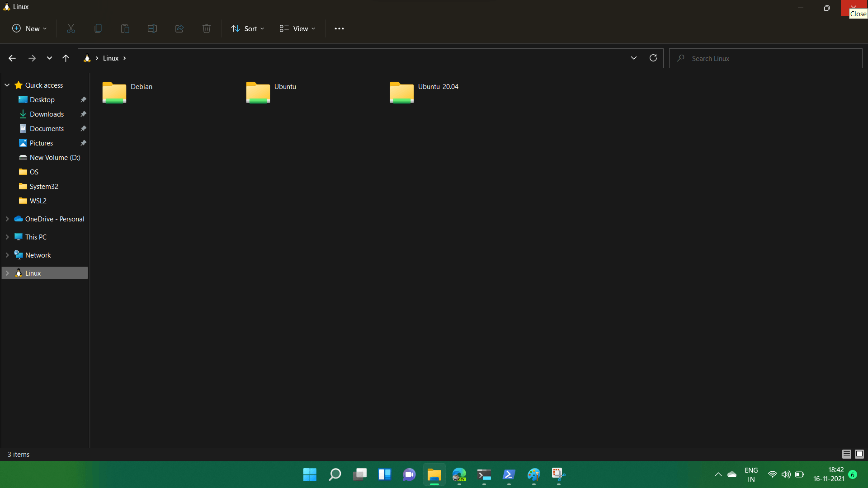The width and height of the screenshot is (868, 488).
Task: Go up one directory level
Action: click(x=66, y=58)
